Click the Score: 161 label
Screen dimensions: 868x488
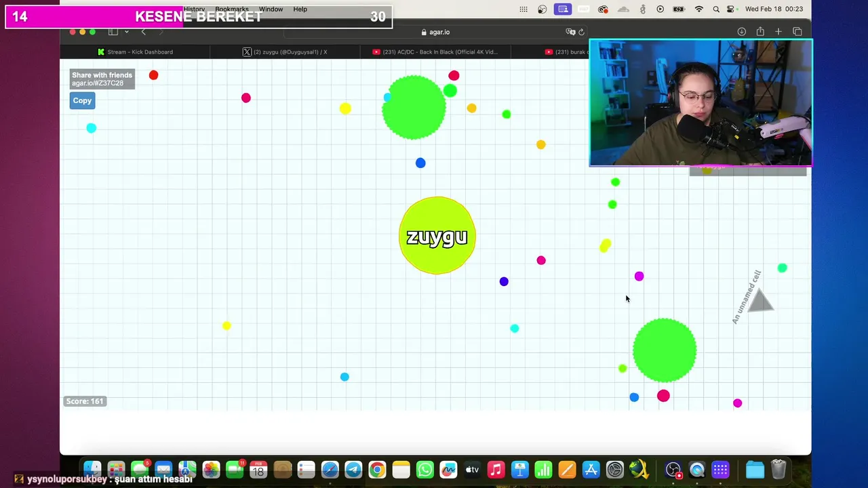pos(85,401)
